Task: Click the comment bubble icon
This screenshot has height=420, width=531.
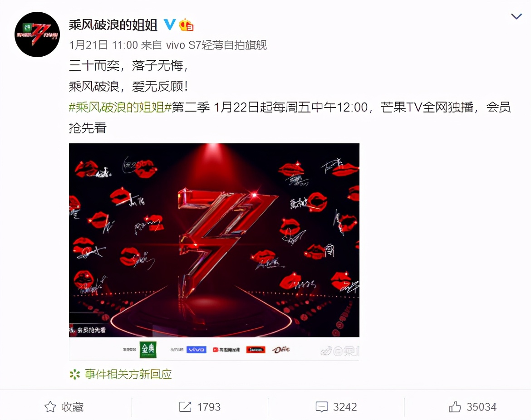Action: coord(321,407)
